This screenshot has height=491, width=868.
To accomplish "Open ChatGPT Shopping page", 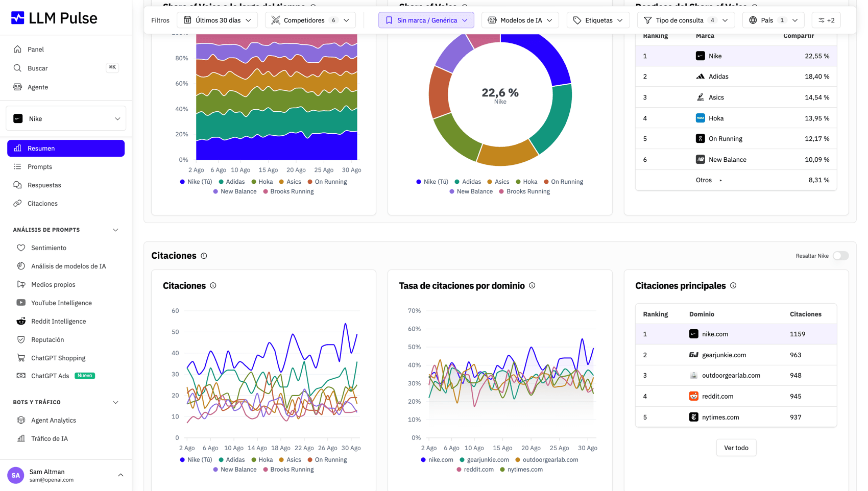I will (66, 358).
